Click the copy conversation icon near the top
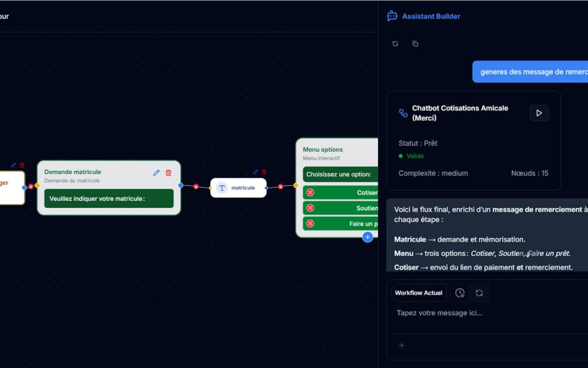This screenshot has width=588, height=368. (415, 44)
